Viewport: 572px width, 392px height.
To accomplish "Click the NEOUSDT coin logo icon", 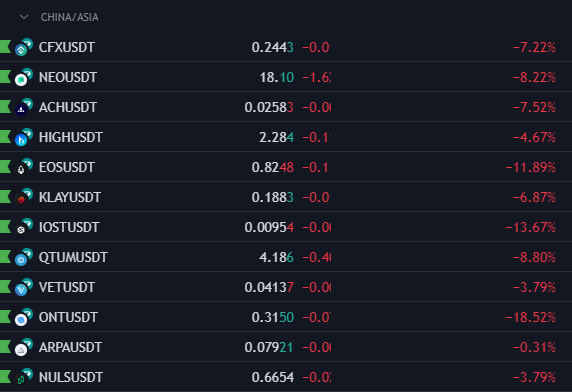I will pyautogui.click(x=24, y=77).
